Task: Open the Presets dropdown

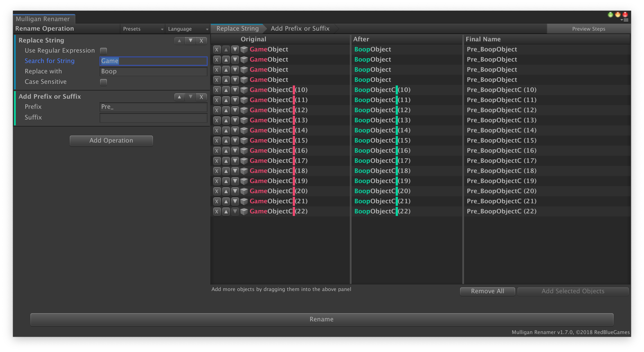Action: pyautogui.click(x=142, y=29)
